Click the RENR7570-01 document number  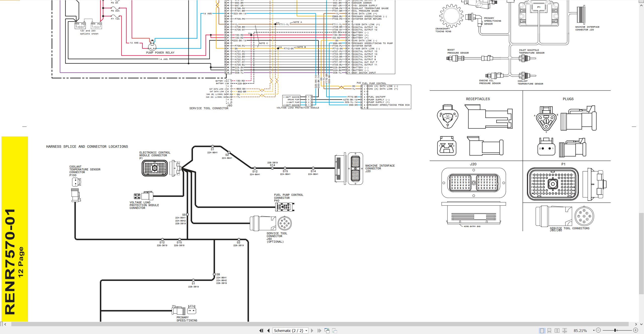pos(10,262)
